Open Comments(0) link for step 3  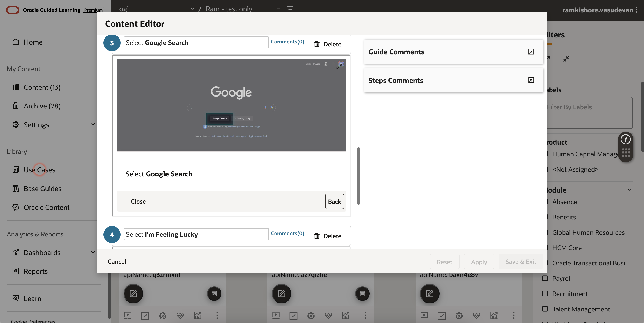click(x=287, y=42)
